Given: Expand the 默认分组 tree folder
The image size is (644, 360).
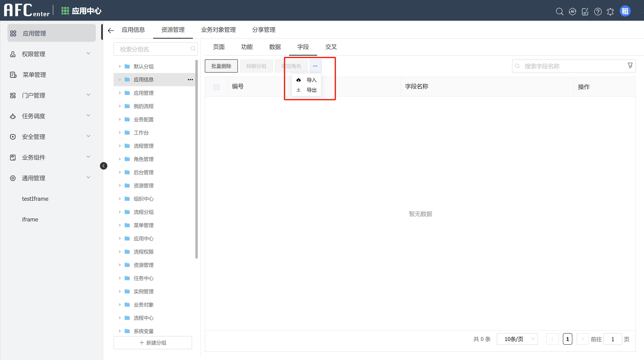Looking at the screenshot, I should click(x=120, y=66).
